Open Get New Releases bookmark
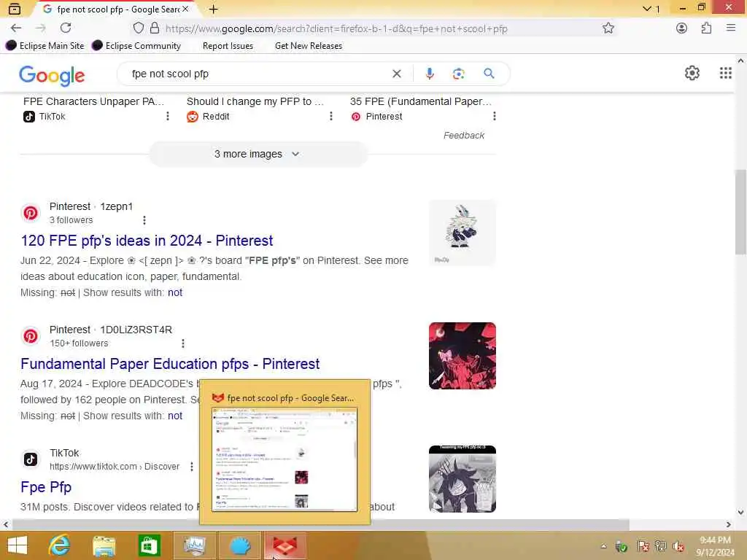This screenshot has width=747, height=560. 309,46
